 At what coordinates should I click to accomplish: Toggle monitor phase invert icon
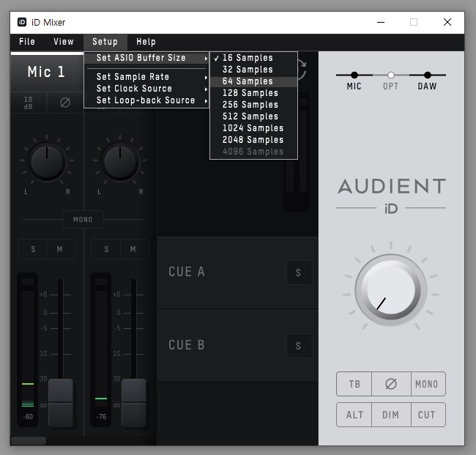pyautogui.click(x=391, y=384)
